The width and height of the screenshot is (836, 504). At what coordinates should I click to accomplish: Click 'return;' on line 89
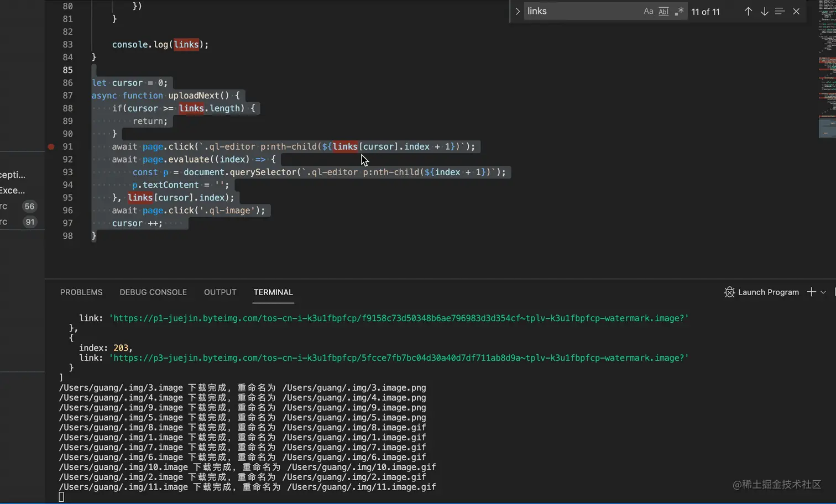tap(150, 120)
